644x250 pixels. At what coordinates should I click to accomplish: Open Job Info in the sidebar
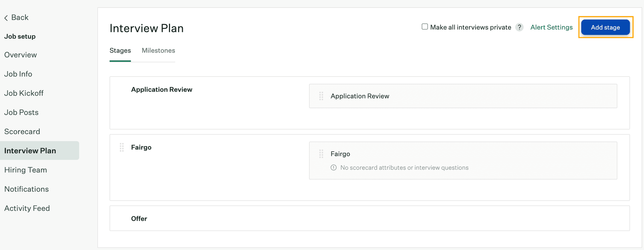[x=18, y=74]
